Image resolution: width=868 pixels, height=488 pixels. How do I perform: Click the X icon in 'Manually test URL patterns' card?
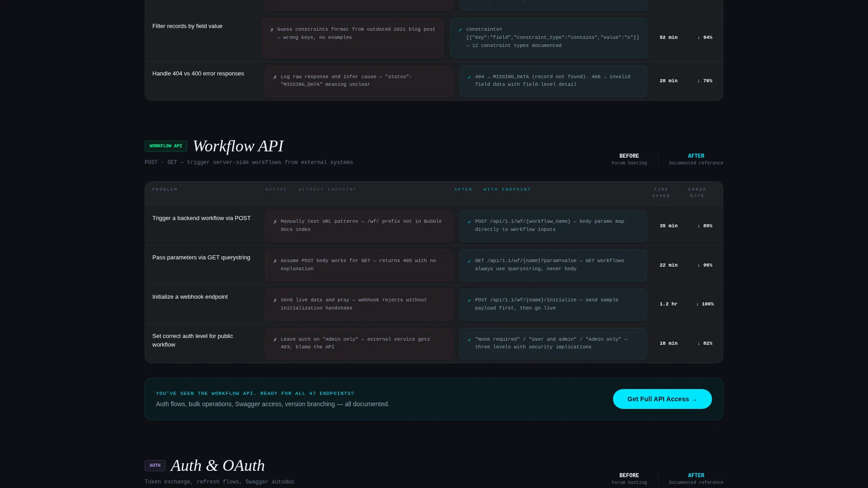pos(275,222)
